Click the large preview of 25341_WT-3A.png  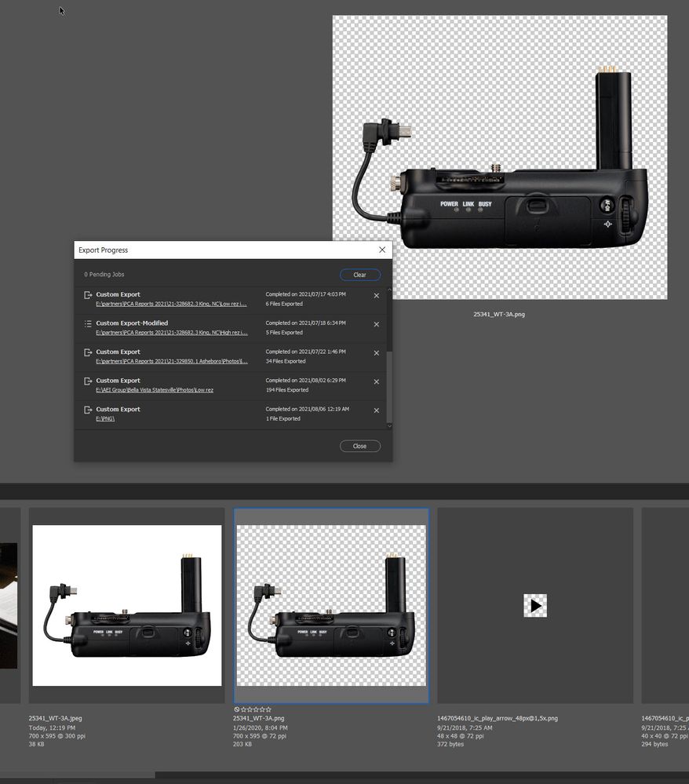500,158
